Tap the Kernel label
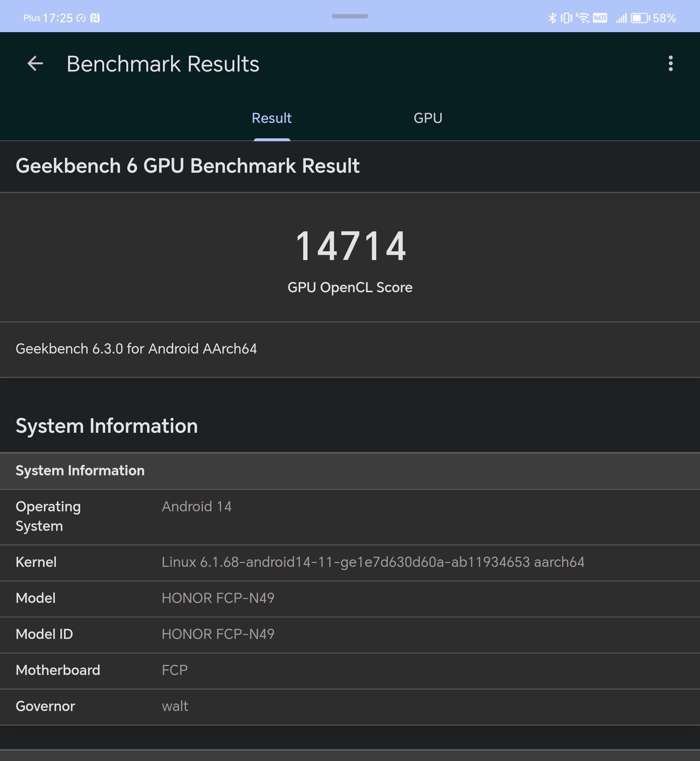Screen dimensions: 700x761 point(36,562)
